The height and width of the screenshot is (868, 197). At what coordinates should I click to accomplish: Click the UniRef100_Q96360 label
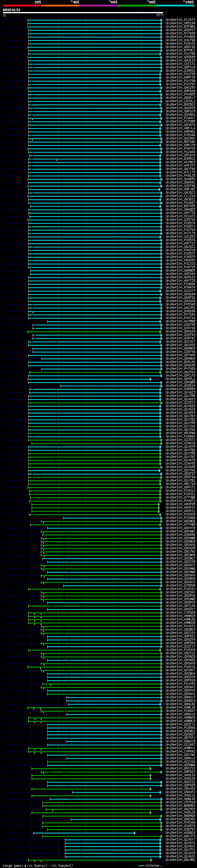(x=180, y=819)
